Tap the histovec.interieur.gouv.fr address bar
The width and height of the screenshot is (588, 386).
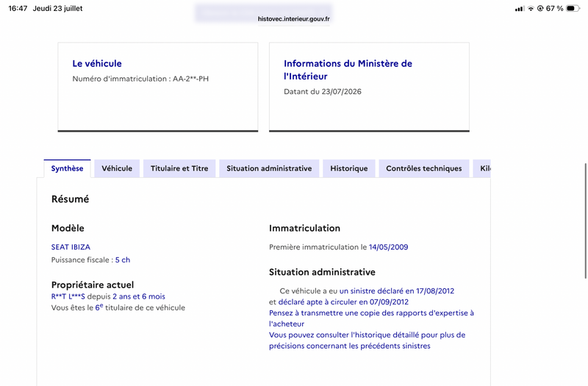click(x=293, y=19)
